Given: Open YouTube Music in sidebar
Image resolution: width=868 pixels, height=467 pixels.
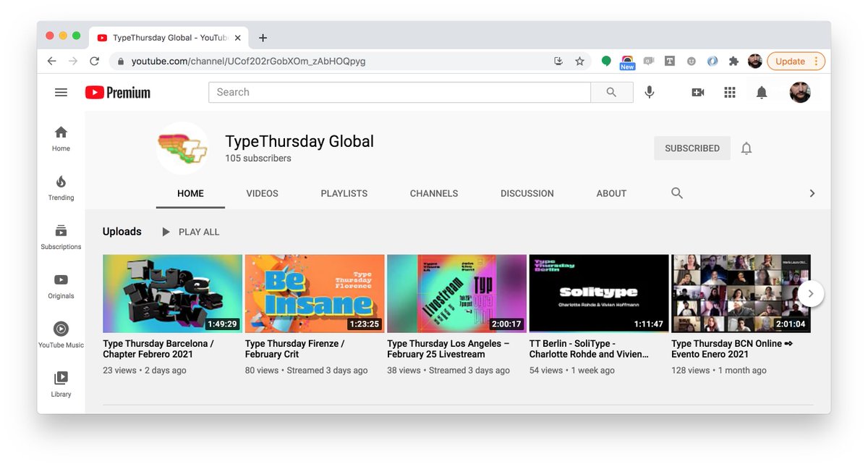Looking at the screenshot, I should tap(61, 335).
